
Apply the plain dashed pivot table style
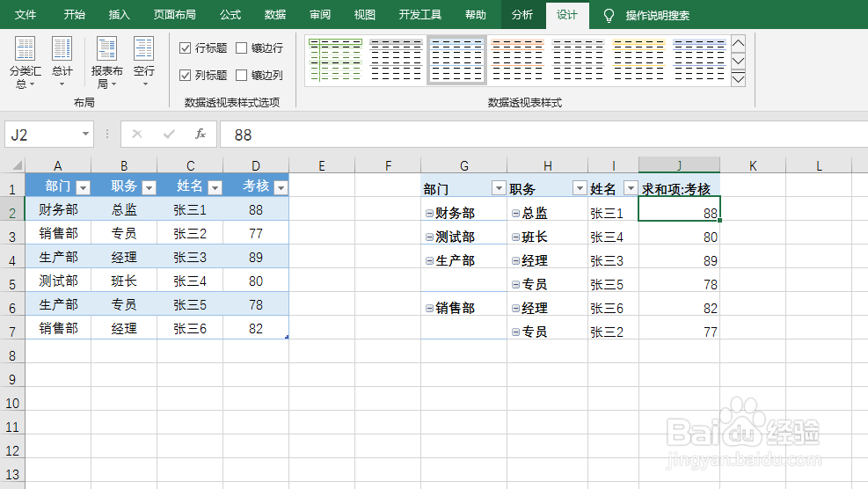click(x=578, y=60)
